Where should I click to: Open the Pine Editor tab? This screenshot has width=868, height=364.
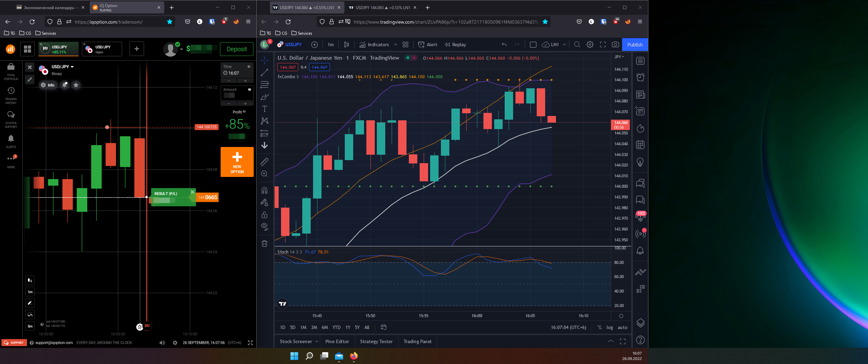pos(337,341)
